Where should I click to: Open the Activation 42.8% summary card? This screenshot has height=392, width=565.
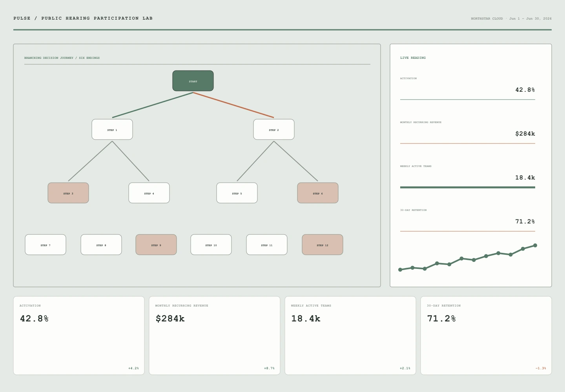coord(79,336)
